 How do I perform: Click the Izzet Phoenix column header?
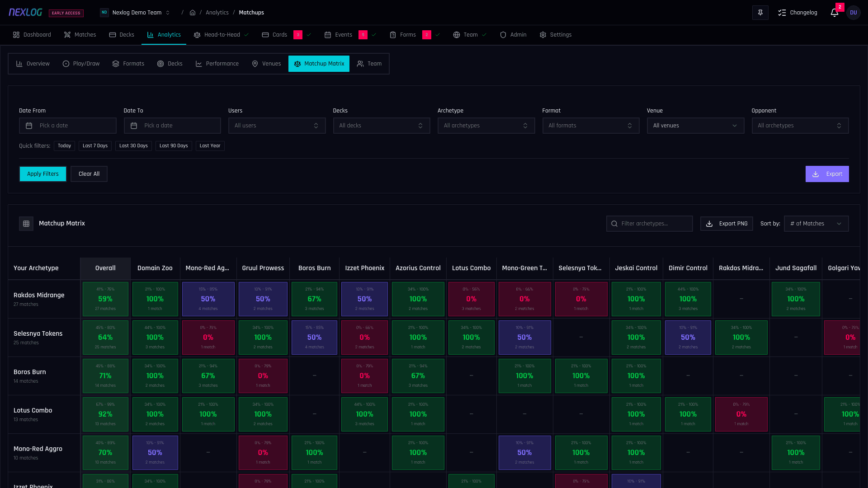365,268
